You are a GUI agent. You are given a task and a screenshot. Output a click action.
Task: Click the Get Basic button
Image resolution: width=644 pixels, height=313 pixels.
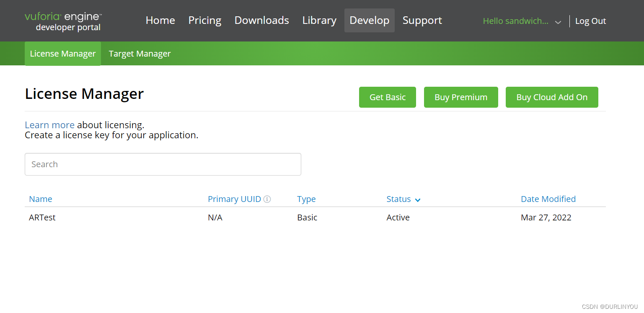tap(388, 97)
